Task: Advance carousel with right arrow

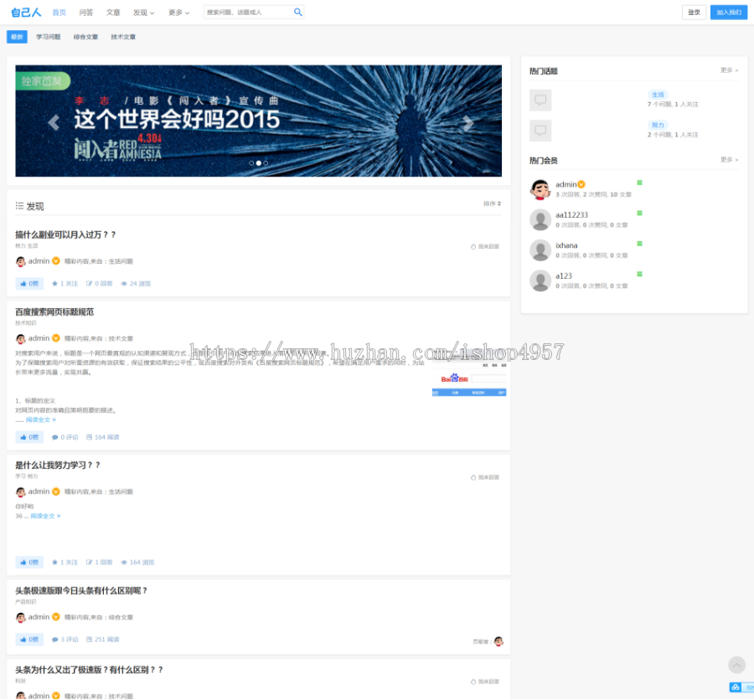Action: [x=468, y=122]
